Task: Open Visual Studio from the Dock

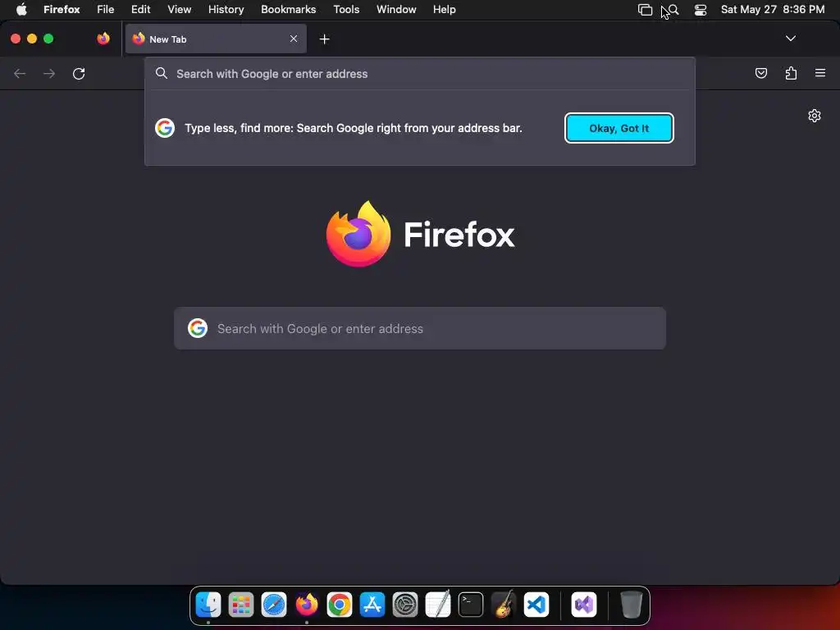Action: pyautogui.click(x=584, y=605)
